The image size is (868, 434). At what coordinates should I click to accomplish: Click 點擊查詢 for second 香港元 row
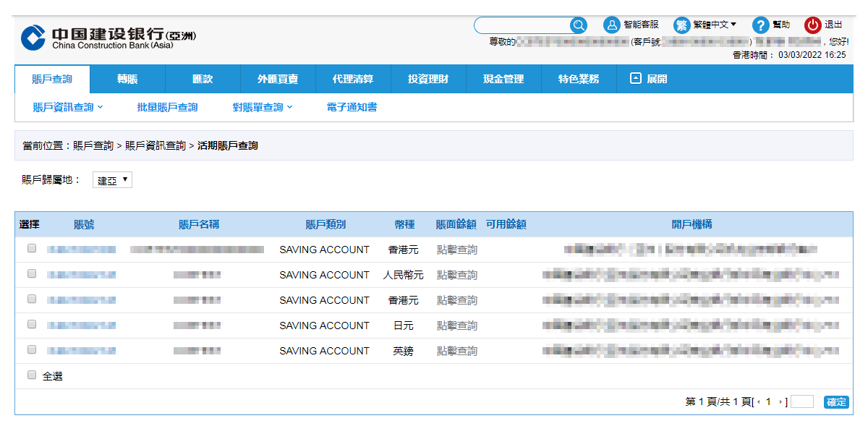tap(456, 300)
